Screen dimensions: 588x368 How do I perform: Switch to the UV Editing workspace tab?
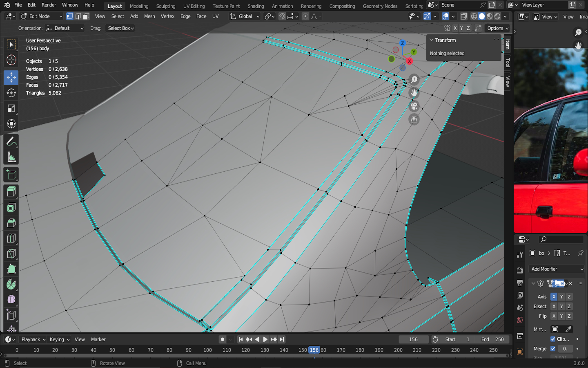194,6
